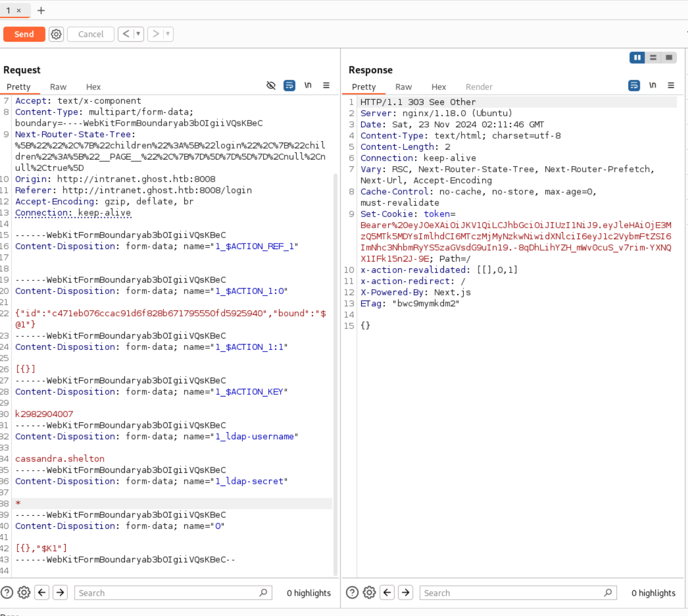This screenshot has height=616, width=688.
Task: Select the tabbed layout icon
Action: click(x=669, y=58)
